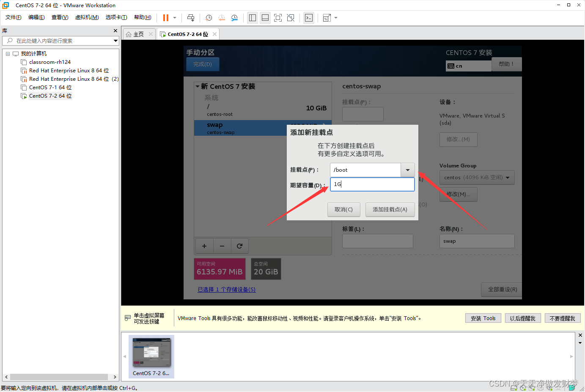Open the 文件(F) menu

[14, 17]
